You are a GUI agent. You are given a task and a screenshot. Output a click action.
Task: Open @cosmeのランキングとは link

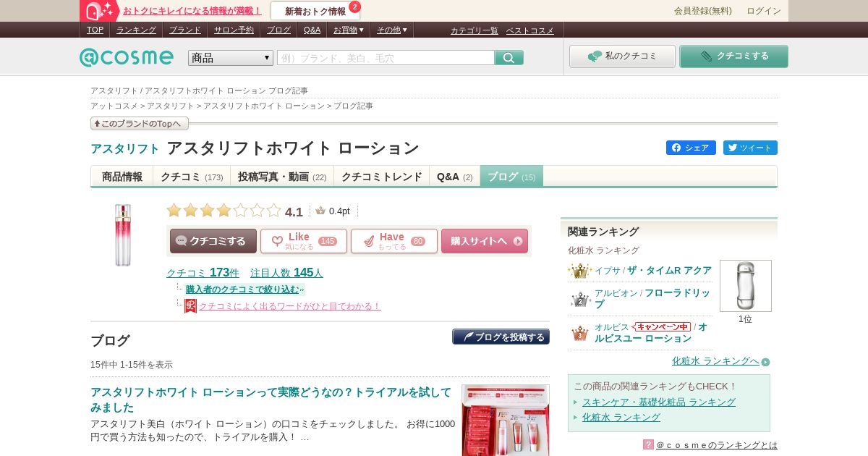[717, 444]
